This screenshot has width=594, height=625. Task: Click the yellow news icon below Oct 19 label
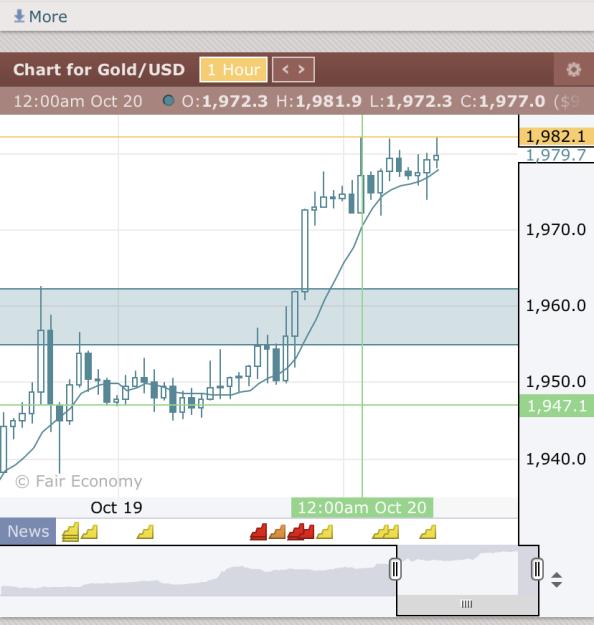point(145,532)
